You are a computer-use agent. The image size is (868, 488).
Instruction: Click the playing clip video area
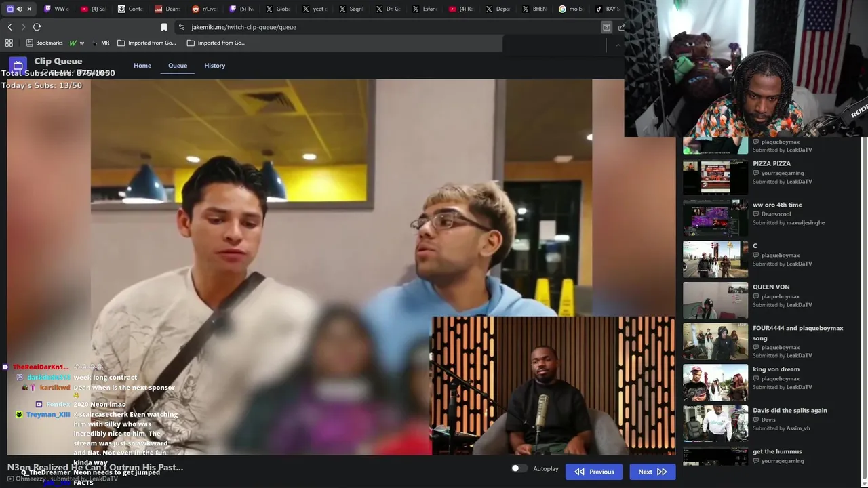pyautogui.click(x=341, y=266)
